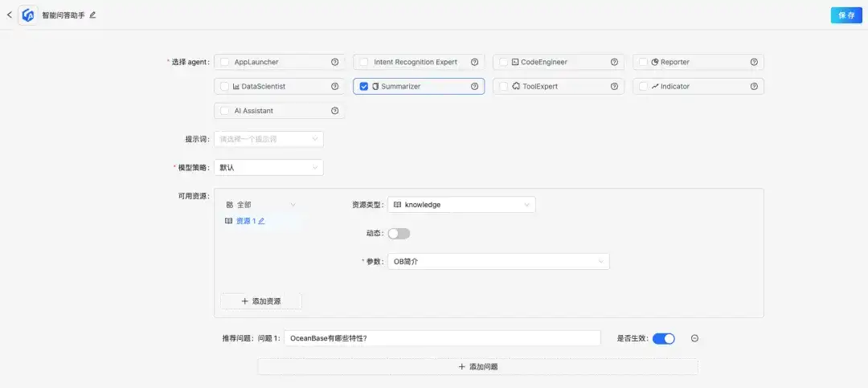This screenshot has width=868, height=388.
Task: Go back using the left arrow
Action: [x=9, y=15]
